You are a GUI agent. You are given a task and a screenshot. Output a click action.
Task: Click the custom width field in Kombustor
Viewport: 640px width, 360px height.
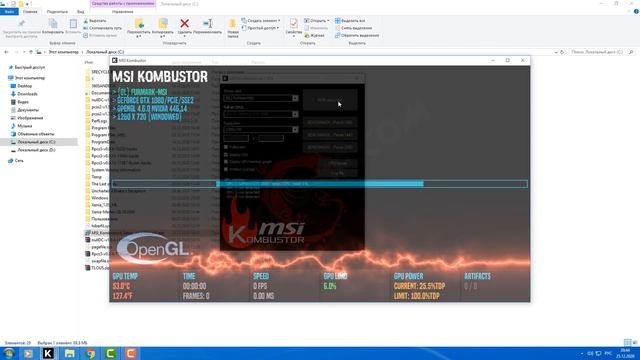(236, 138)
